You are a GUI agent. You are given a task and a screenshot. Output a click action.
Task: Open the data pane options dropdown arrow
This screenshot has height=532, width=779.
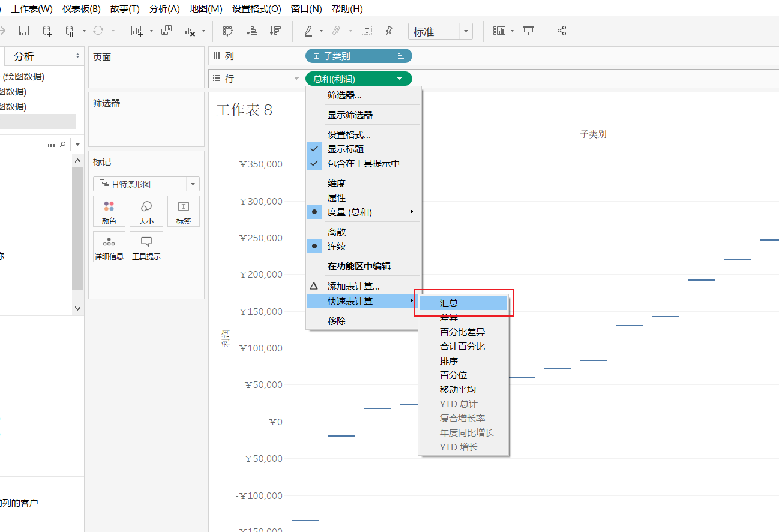coord(78,145)
